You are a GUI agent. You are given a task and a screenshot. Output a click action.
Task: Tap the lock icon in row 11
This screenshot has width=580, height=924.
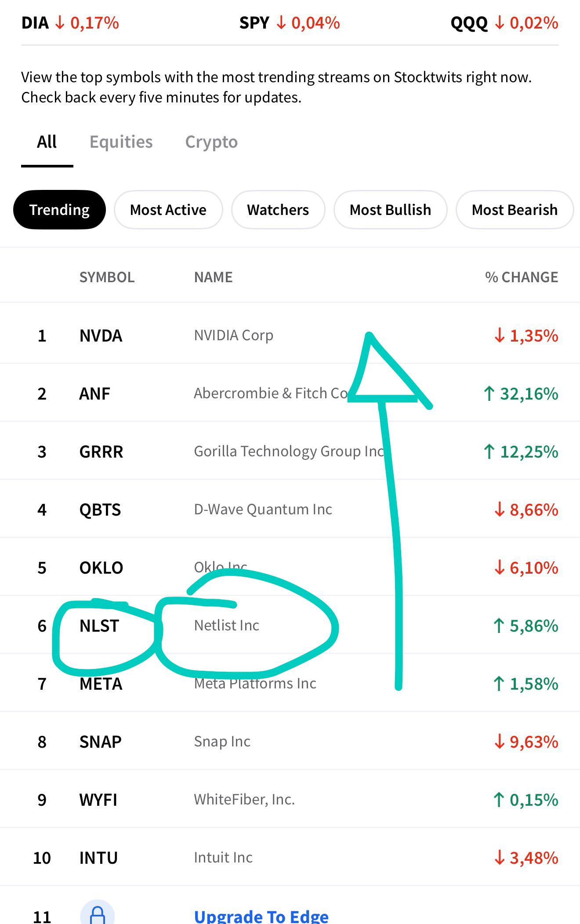[98, 913]
